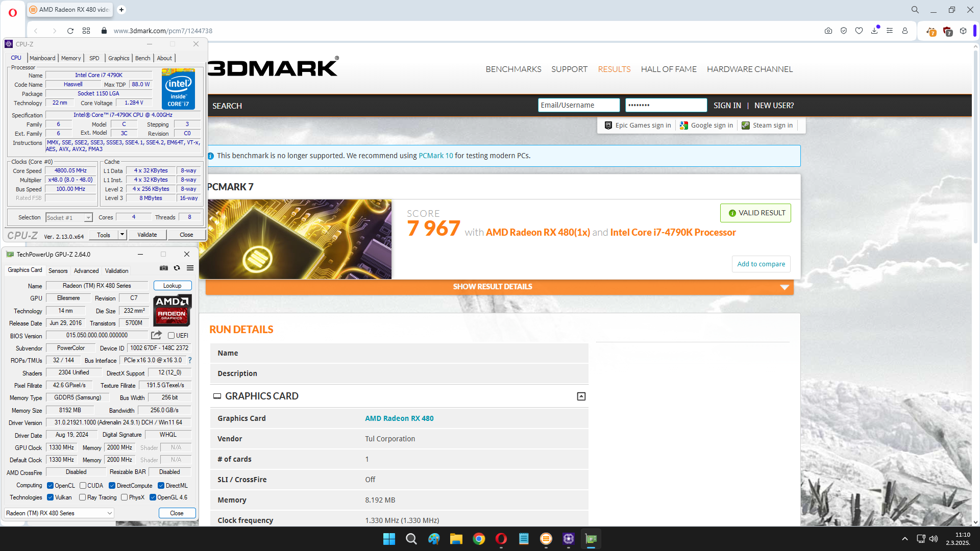The width and height of the screenshot is (980, 551).
Task: Click browser profile account icon
Action: pos(905,31)
